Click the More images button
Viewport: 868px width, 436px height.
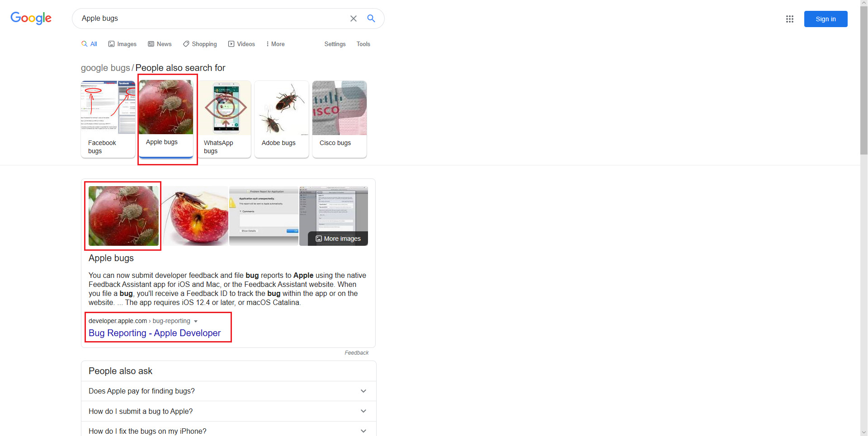point(338,239)
